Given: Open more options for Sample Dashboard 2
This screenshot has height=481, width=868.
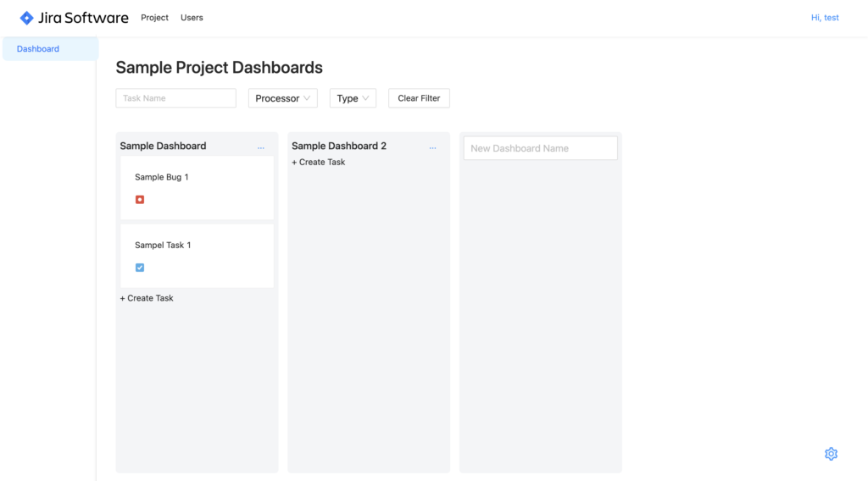Looking at the screenshot, I should click(x=432, y=147).
